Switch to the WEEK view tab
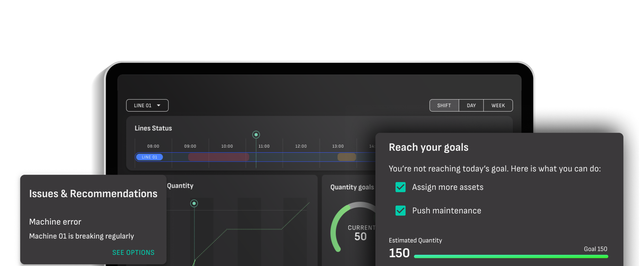The height and width of the screenshot is (266, 644). pyautogui.click(x=498, y=105)
